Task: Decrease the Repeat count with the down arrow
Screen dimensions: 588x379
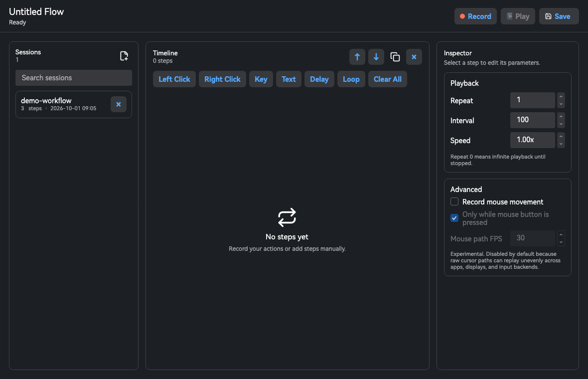Action: pos(561,104)
